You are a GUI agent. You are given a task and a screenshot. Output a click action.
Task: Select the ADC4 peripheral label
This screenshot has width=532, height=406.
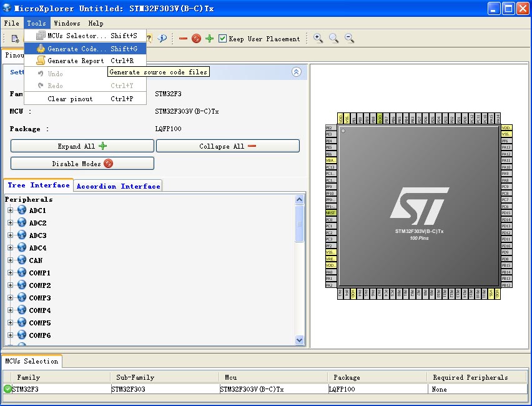(37, 248)
